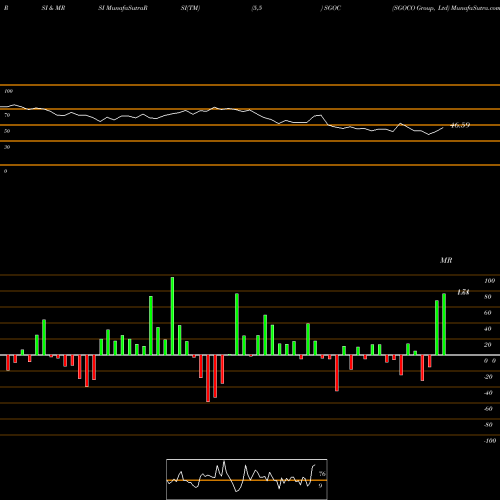Click the MR current value beside last green bar
The height and width of the screenshot is (500, 500).
[x=463, y=292]
